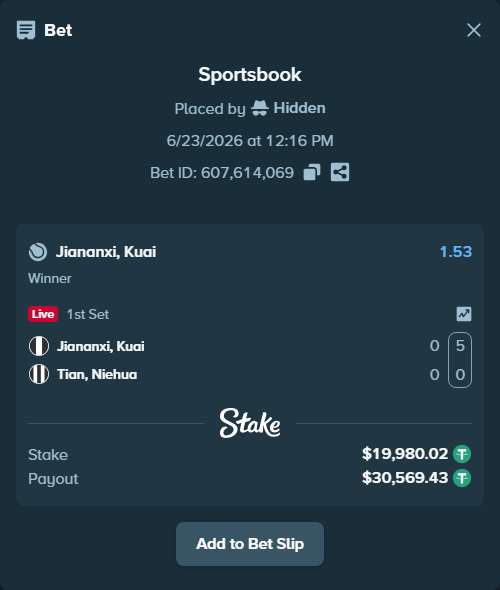Add to Bet Slip

point(250,544)
